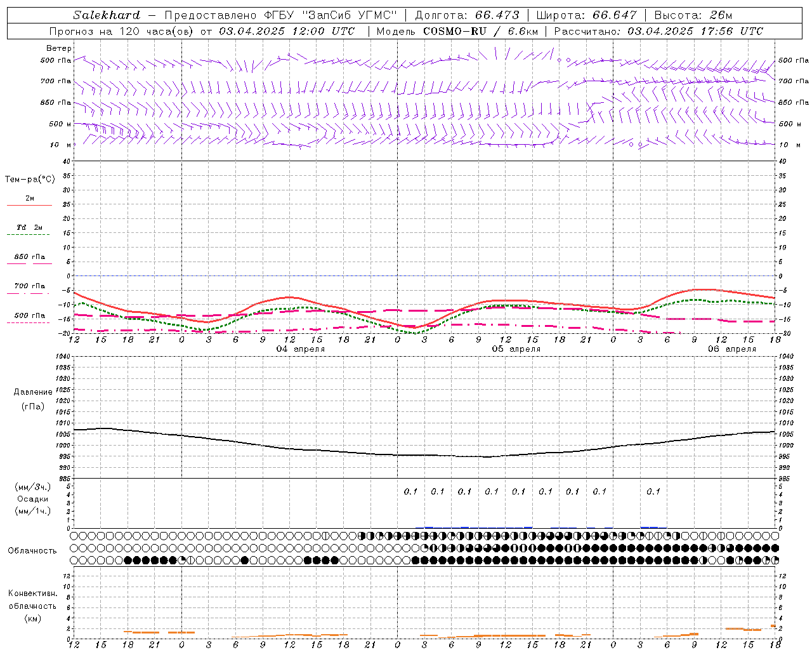Click the "06 апреля" date label
The width and height of the screenshot is (812, 650).
click(732, 349)
